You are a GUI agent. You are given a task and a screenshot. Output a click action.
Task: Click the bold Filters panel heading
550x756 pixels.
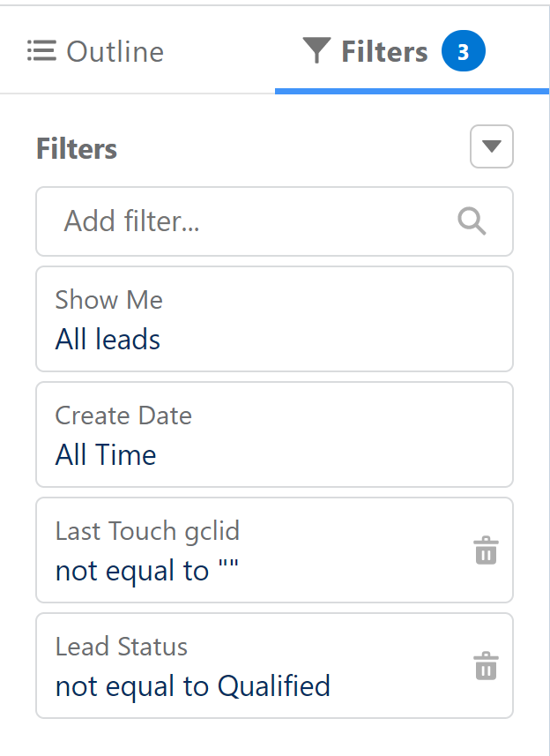[x=76, y=148]
